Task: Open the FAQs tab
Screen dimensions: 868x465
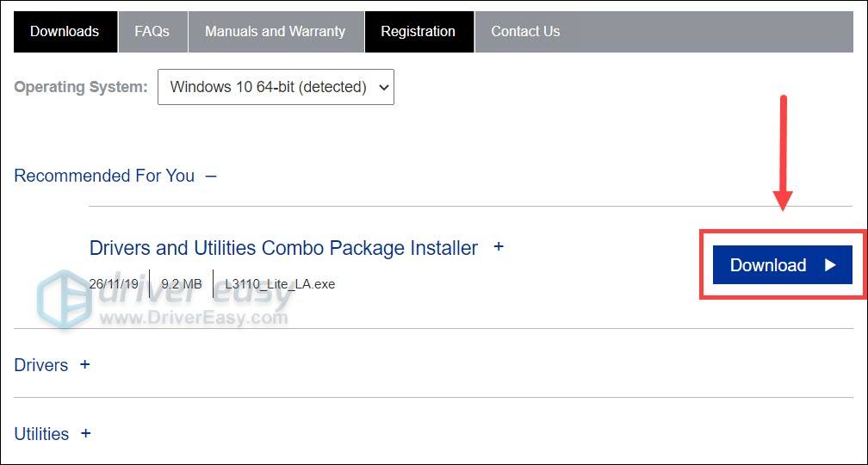Action: coord(152,32)
